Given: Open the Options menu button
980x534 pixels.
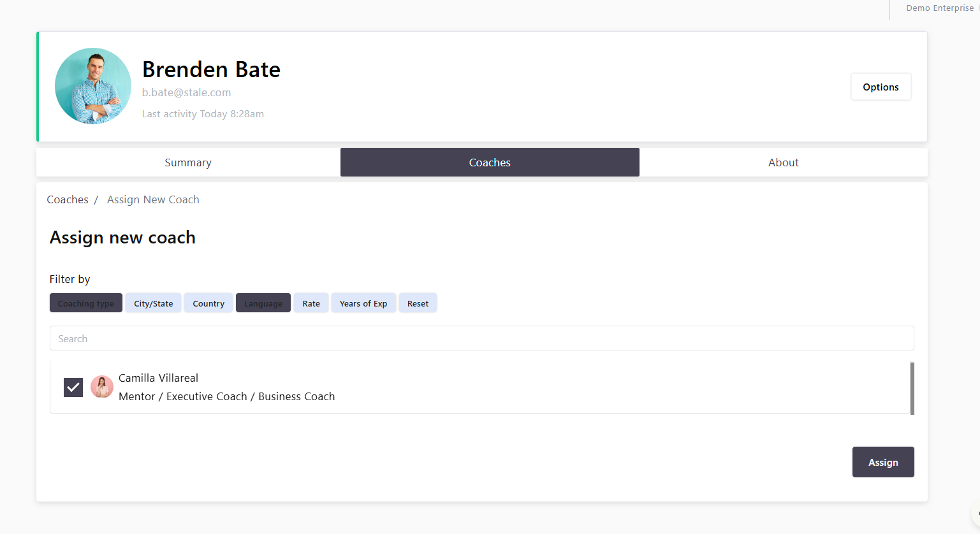Looking at the screenshot, I should (x=881, y=87).
